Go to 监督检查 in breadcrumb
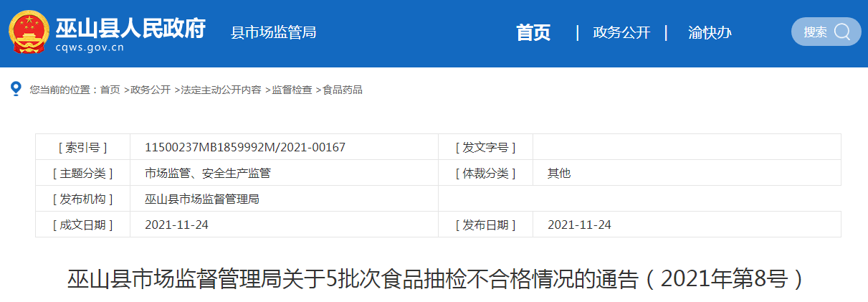The width and height of the screenshot is (868, 302). tap(292, 90)
